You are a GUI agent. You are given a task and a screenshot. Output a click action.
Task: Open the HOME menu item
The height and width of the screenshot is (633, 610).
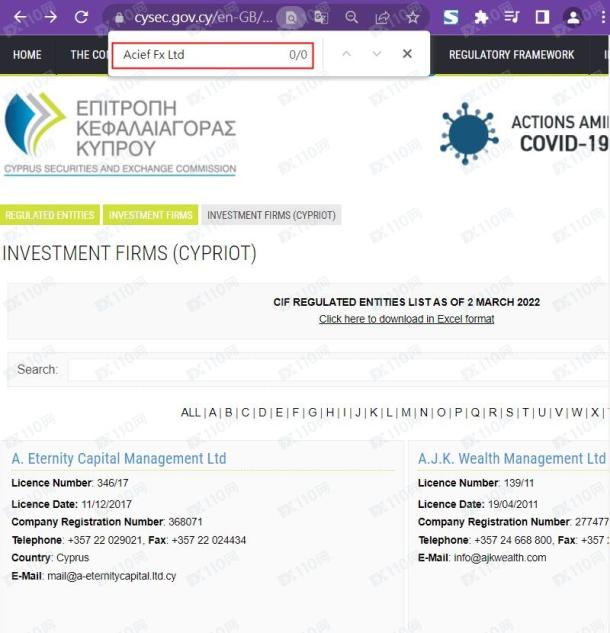click(27, 55)
